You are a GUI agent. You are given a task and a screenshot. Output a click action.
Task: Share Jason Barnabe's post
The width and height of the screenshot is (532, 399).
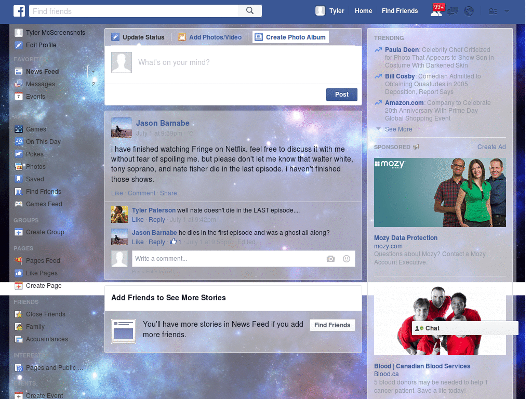(x=168, y=193)
